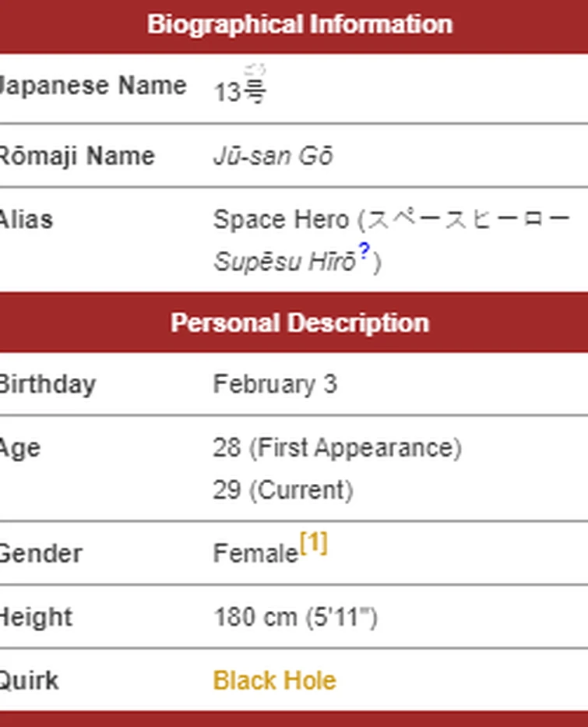The height and width of the screenshot is (727, 588).
Task: Click the Biographical Information header
Action: pos(300,25)
